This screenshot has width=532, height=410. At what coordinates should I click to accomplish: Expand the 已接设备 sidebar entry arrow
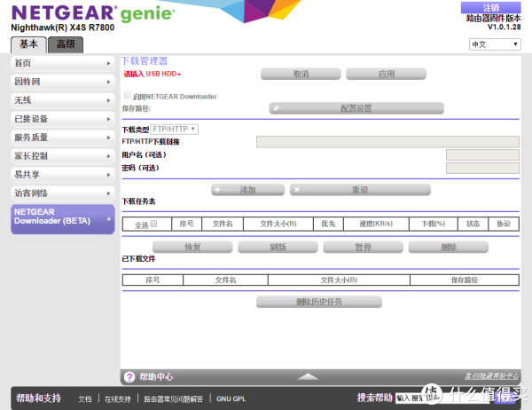coord(108,119)
